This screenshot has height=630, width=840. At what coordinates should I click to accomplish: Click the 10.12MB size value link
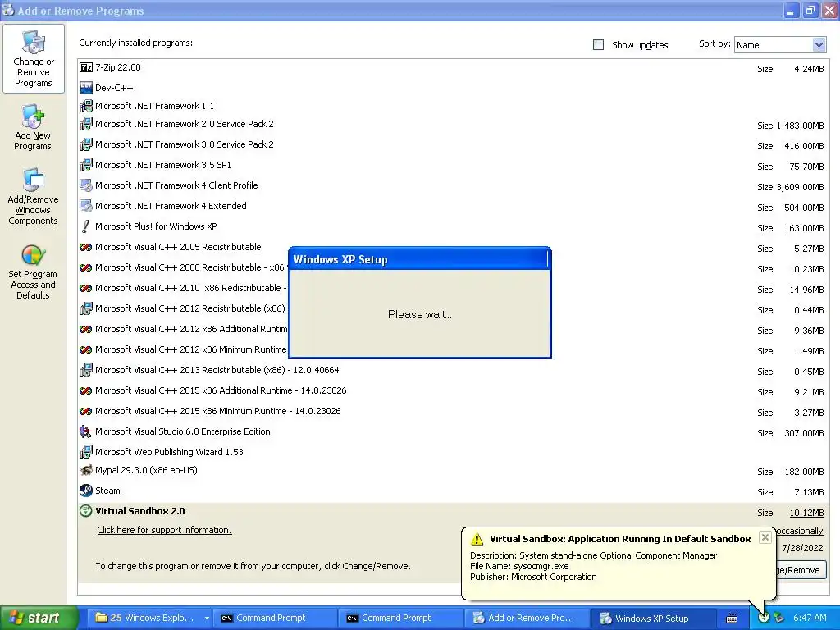[x=807, y=513]
